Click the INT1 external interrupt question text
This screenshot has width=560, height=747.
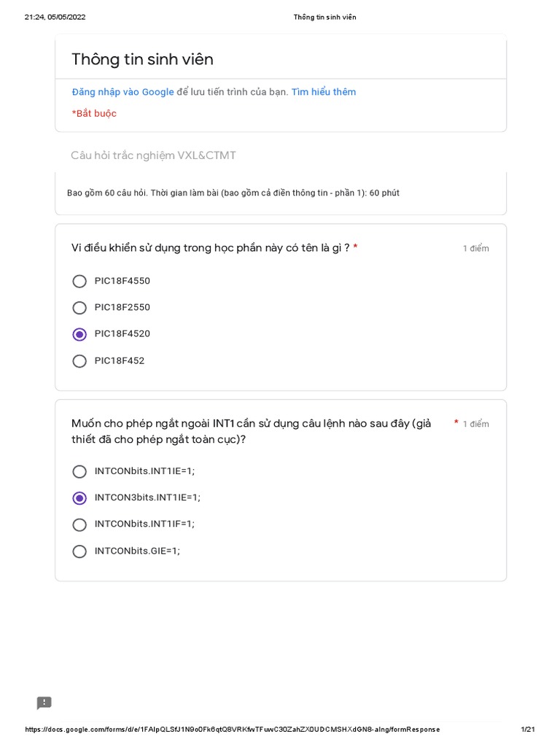click(251, 431)
